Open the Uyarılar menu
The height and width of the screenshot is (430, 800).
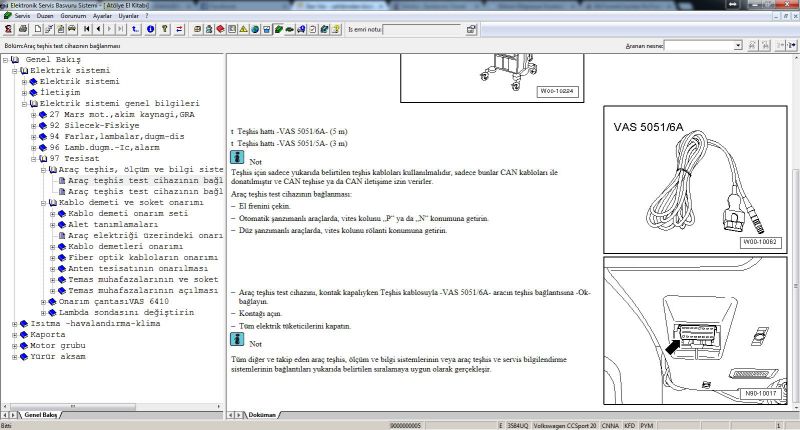click(x=129, y=16)
